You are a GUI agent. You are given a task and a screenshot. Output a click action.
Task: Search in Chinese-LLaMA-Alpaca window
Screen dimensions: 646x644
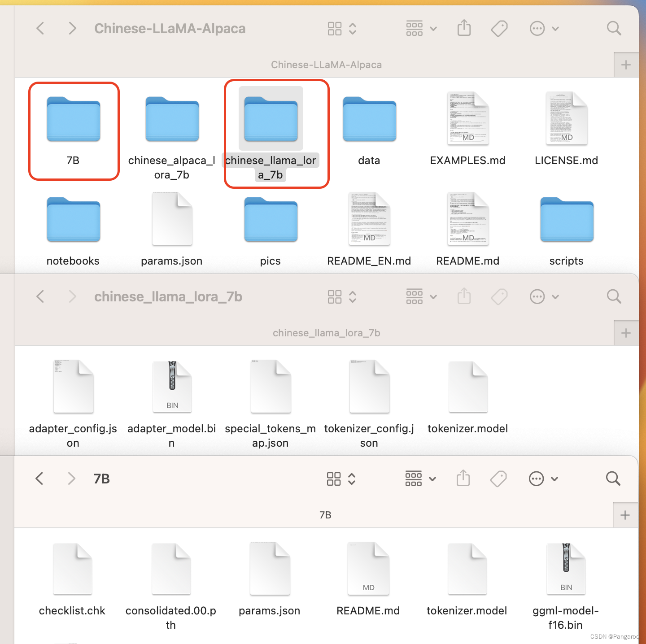click(614, 29)
